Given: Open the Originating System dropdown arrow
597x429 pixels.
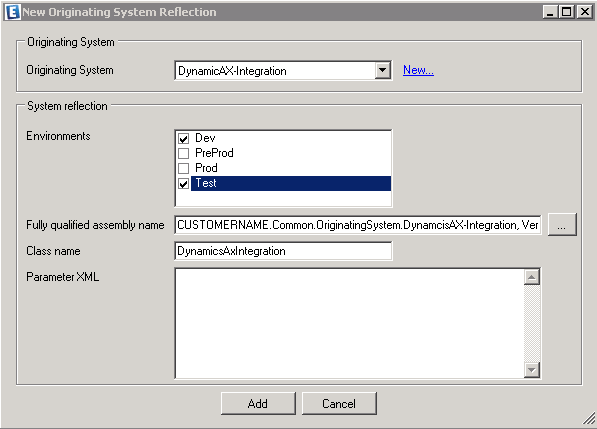Looking at the screenshot, I should pos(382,70).
